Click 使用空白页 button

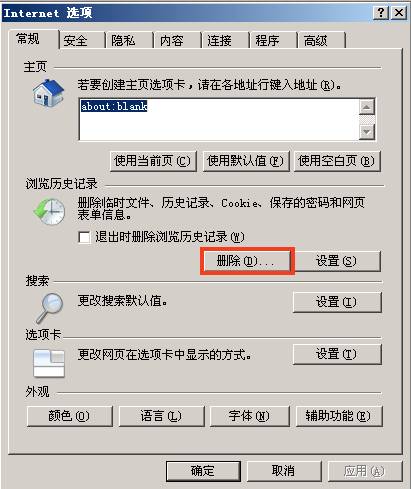coord(337,161)
